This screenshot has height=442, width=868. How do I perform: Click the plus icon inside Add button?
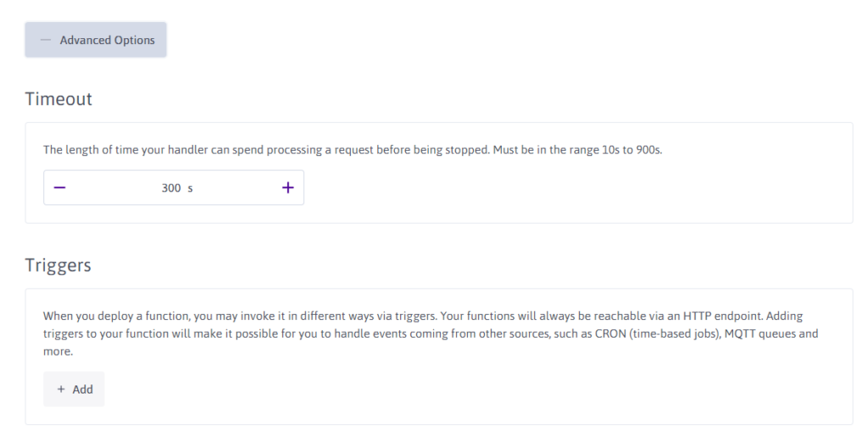(61, 390)
